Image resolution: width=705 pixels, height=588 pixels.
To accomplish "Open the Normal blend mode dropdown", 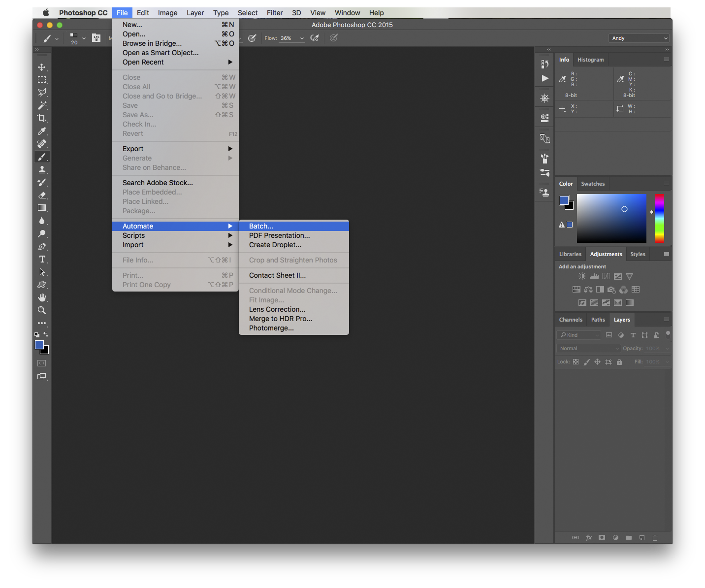I will (x=589, y=348).
